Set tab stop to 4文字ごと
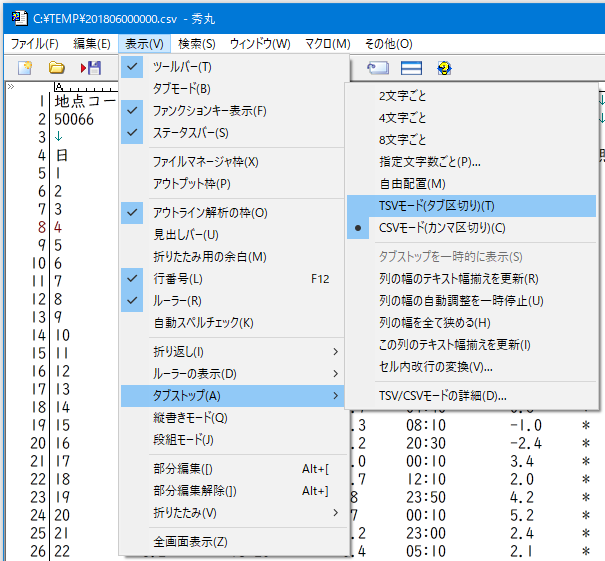This screenshot has height=561, width=605. point(471,118)
